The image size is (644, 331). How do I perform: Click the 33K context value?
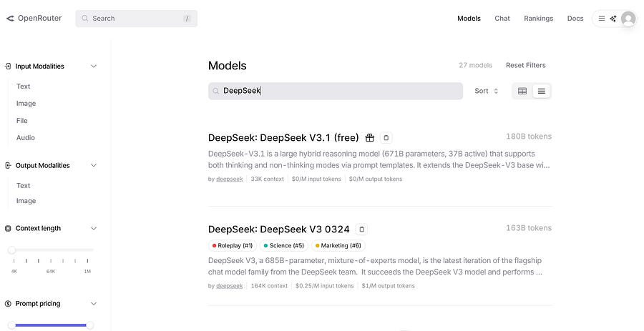pos(268,179)
